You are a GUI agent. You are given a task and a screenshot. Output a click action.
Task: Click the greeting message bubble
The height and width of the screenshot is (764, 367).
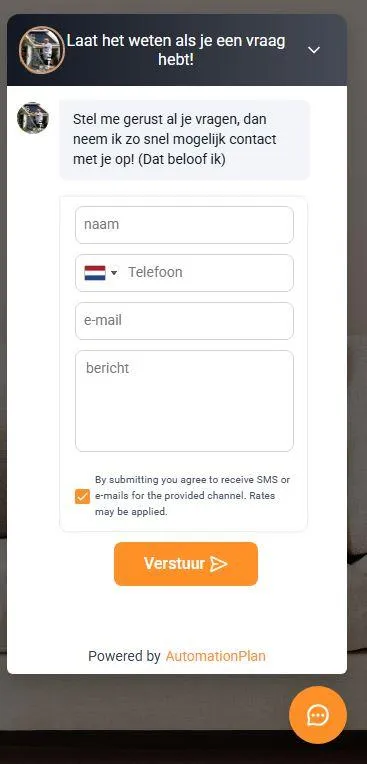point(184,140)
